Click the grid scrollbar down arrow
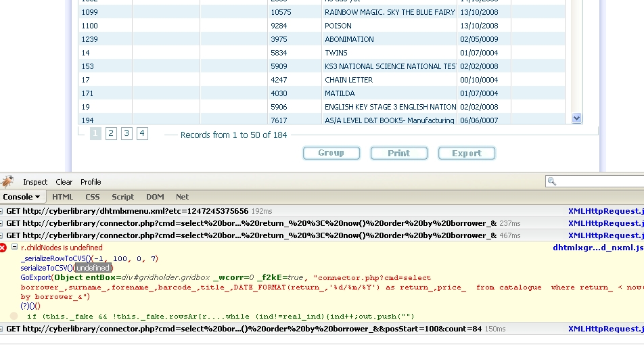644x347 pixels. 576,118
